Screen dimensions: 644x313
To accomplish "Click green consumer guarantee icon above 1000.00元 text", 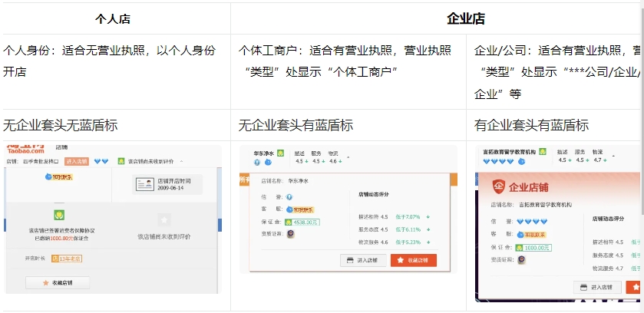I will (59, 215).
